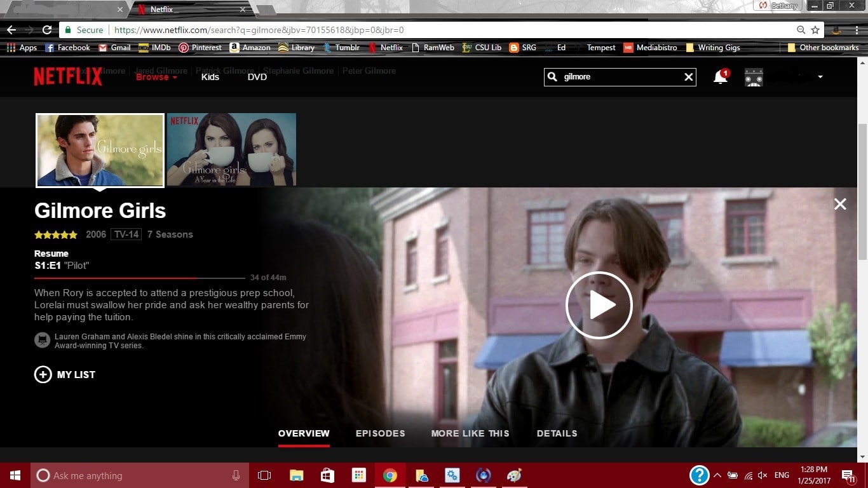Screen dimensions: 868x488
Task: Switch to the Episodes tab
Action: click(x=381, y=433)
